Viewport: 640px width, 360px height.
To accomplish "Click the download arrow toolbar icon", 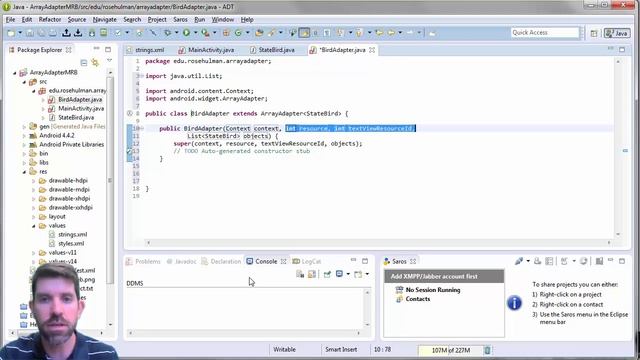I will 78,33.
